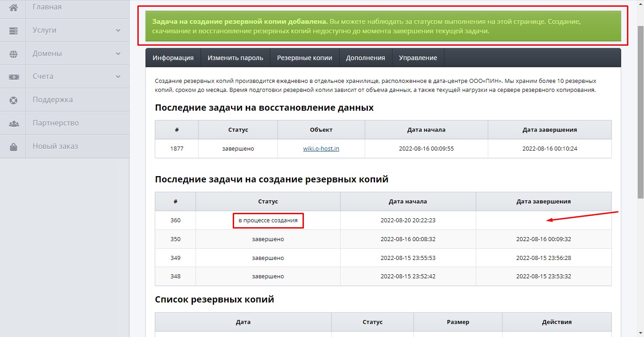644x337 pixels.
Task: Switch to the Управление tab
Action: coord(418,58)
